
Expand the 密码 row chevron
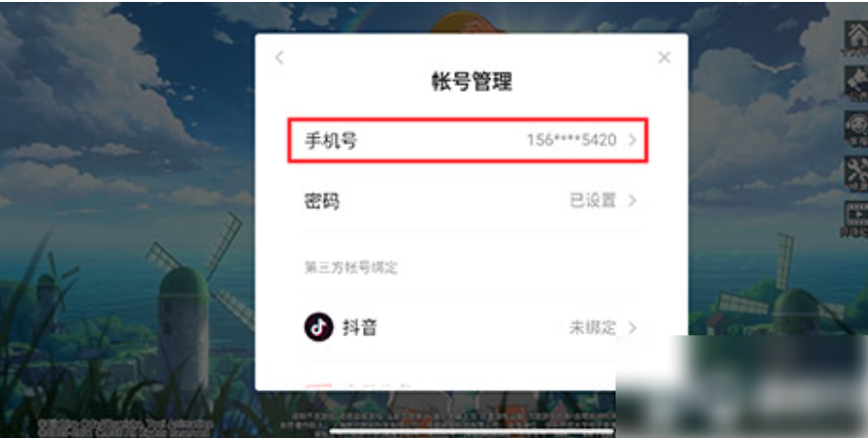click(x=632, y=200)
